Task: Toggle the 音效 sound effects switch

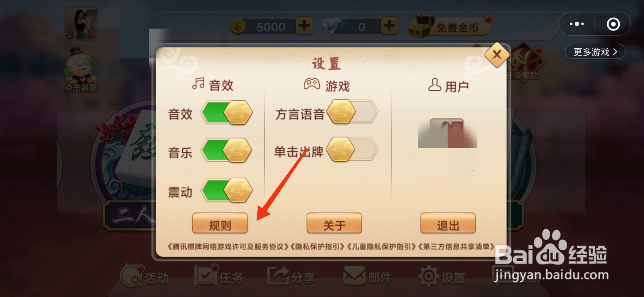Action: (227, 113)
